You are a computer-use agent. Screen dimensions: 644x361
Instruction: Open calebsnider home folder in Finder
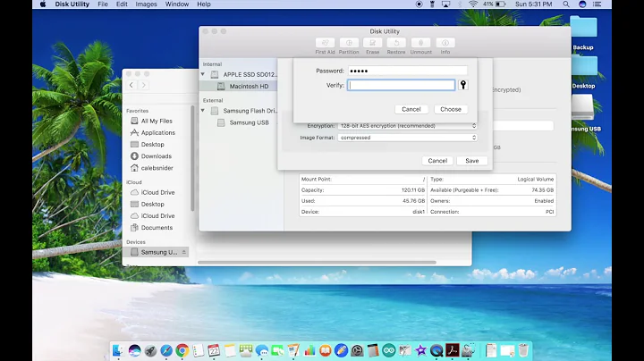pos(157,168)
